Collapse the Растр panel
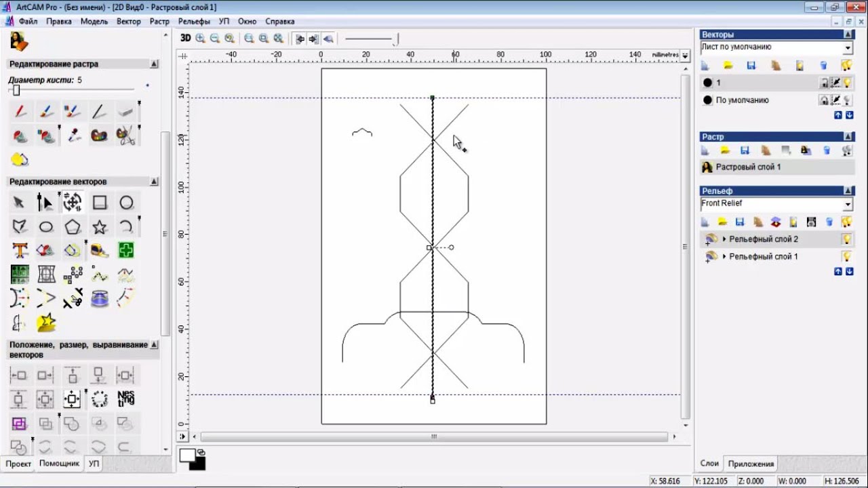 click(848, 137)
